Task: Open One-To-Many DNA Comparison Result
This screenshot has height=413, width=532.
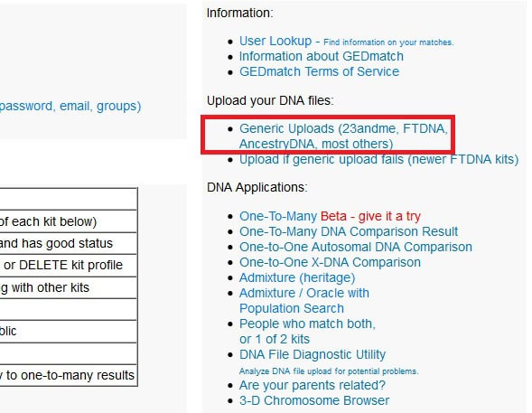Action: pos(349,231)
